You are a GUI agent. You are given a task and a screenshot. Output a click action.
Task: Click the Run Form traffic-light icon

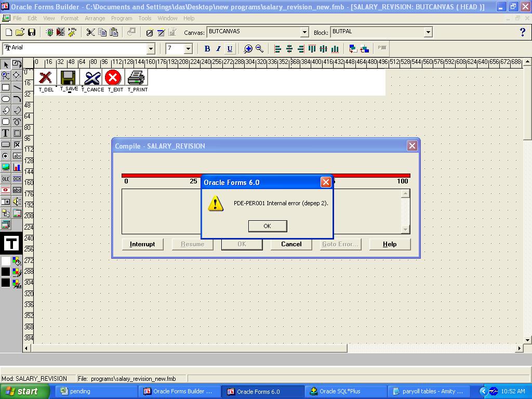49,32
